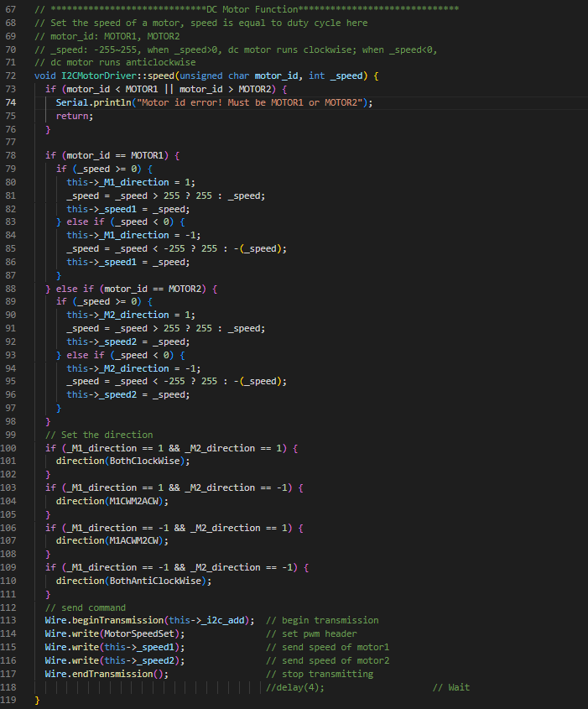Viewport: 588px width, 709px height.
Task: Click the '// Wait' comment
Action: [x=451, y=687]
